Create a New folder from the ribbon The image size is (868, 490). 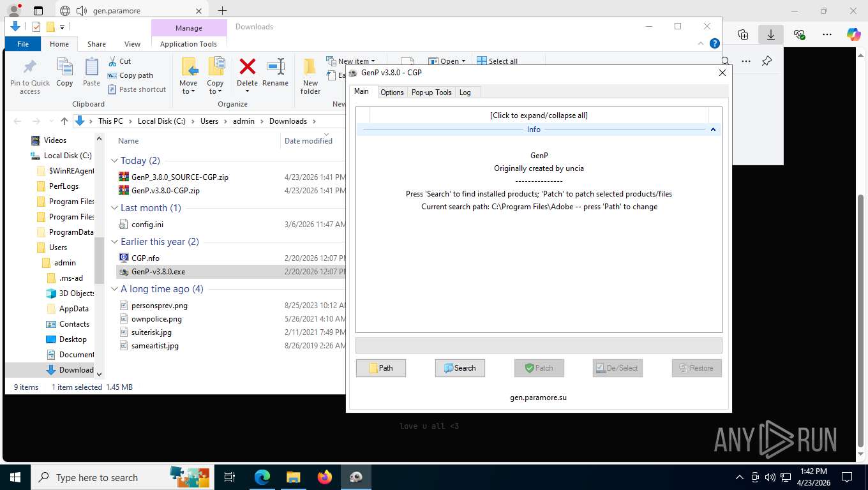tap(310, 77)
